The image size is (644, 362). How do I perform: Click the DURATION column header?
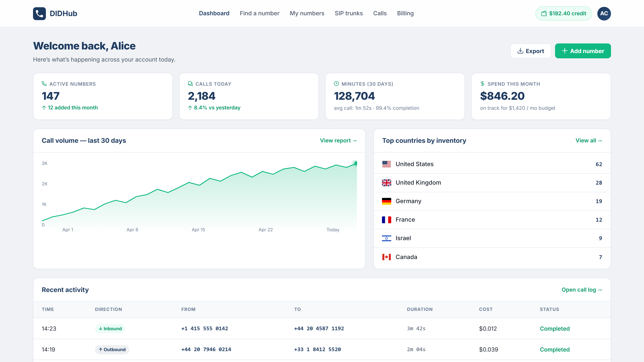419,309
